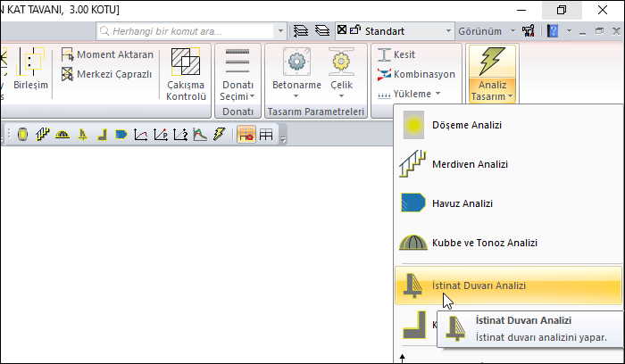Click the Döşeme Analizi yellow glow icon
Image resolution: width=625 pixels, height=364 pixels.
[x=413, y=125]
